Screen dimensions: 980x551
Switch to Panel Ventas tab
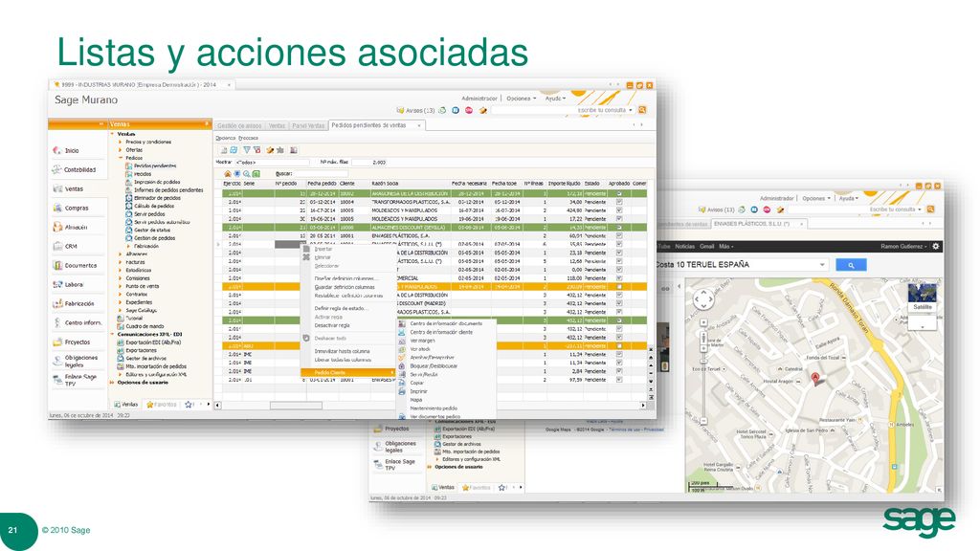tap(308, 125)
